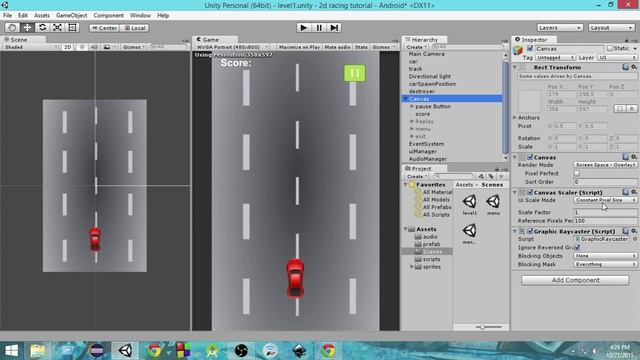Open Scene view Gizmos dropdown

(133, 47)
